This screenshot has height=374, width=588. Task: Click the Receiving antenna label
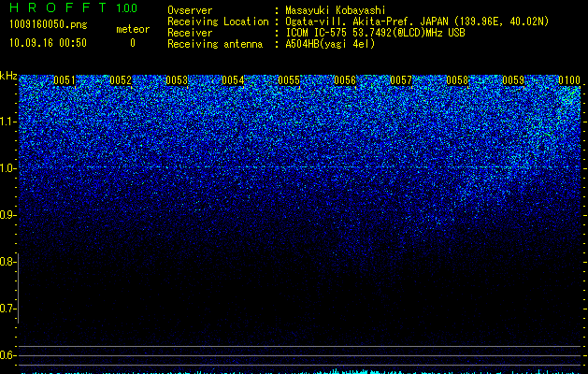click(x=215, y=44)
